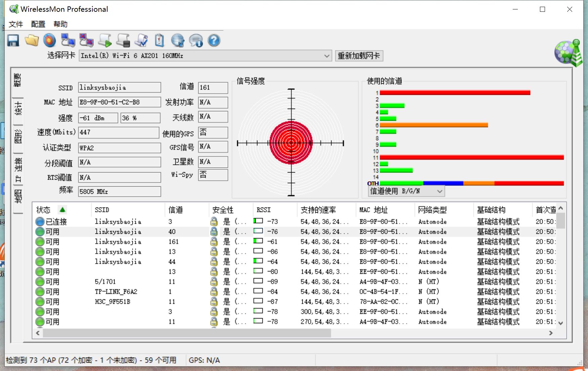Viewport: 588px width, 371px height.
Task: Open the 帮助 menu
Action: [60, 24]
